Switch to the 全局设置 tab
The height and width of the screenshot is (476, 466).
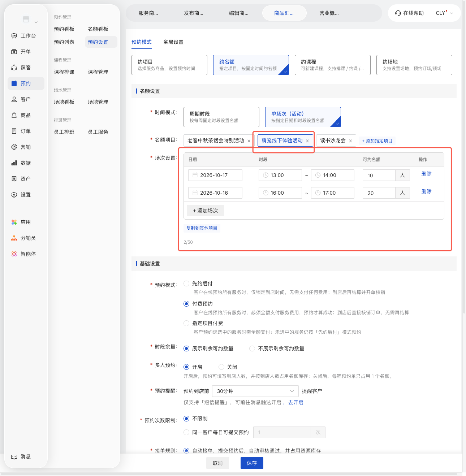(173, 42)
